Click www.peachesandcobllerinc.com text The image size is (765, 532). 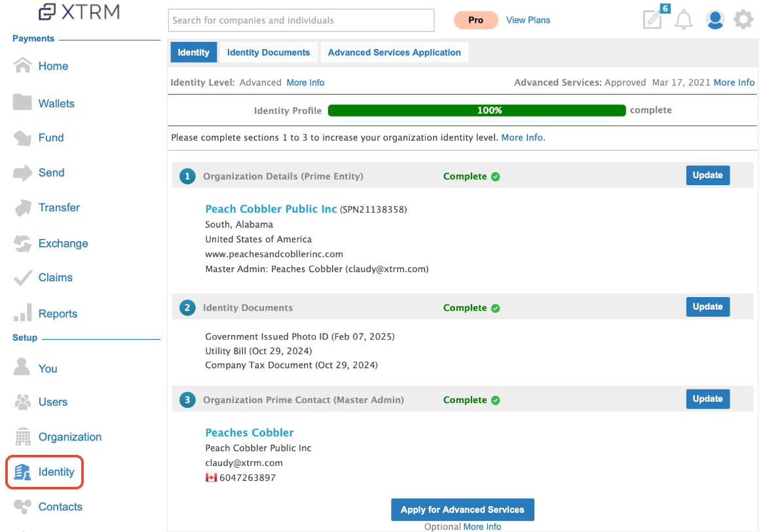(x=274, y=254)
